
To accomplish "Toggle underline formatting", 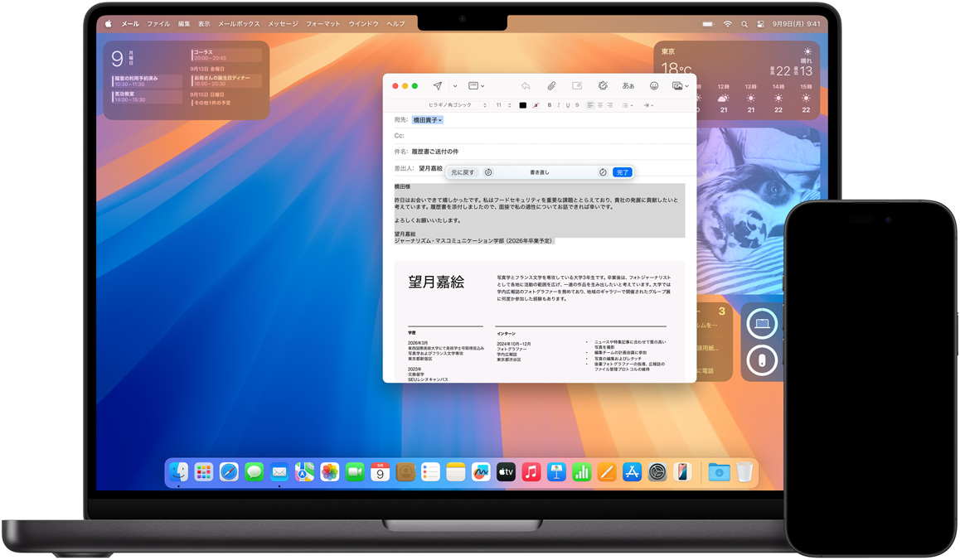I will click(568, 105).
